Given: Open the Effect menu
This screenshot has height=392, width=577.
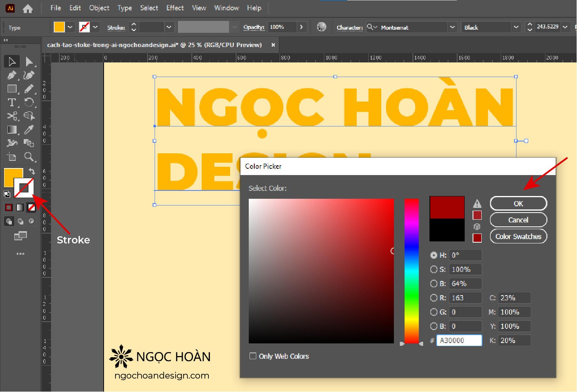Looking at the screenshot, I should (x=175, y=8).
